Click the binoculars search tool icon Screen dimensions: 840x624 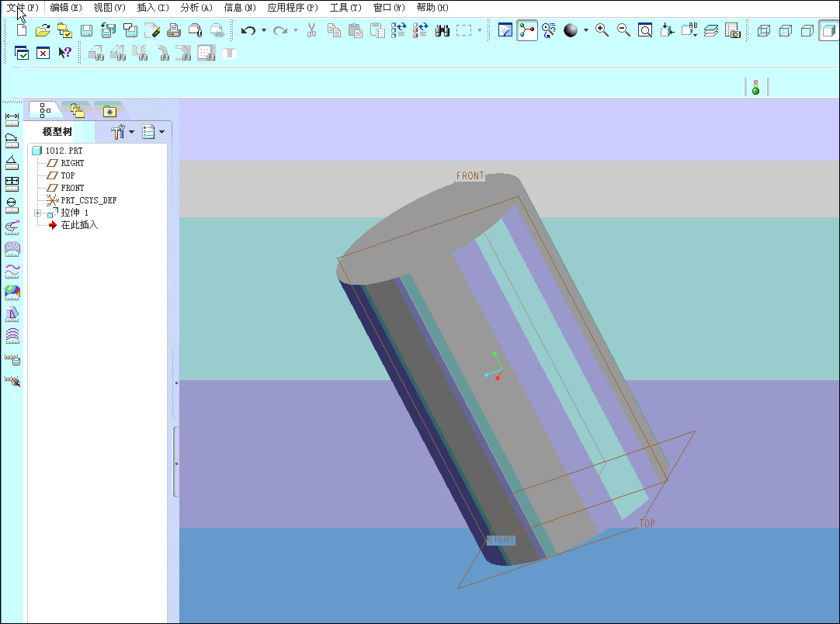coord(442,30)
